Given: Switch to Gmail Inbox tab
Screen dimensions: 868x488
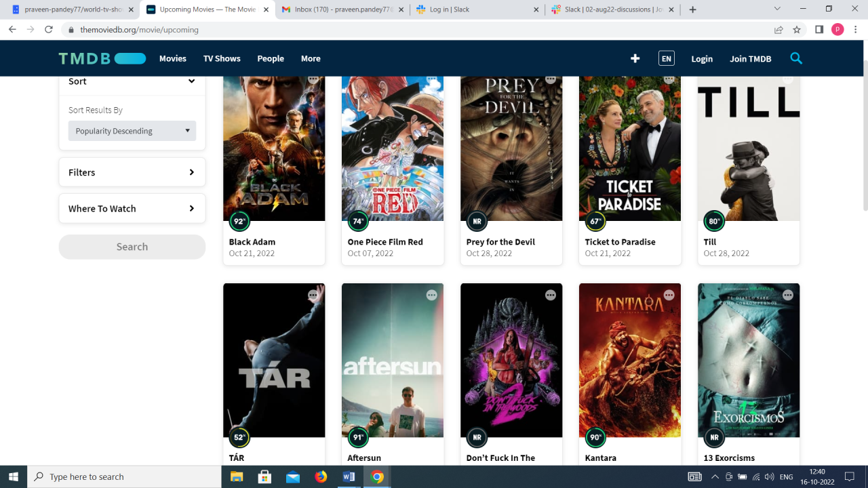Looking at the screenshot, I should 342,9.
